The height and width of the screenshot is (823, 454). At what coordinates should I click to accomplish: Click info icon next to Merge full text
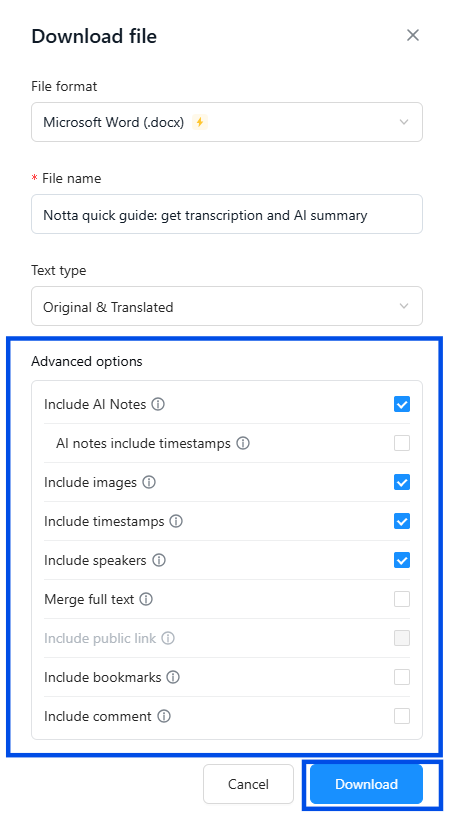point(146,599)
